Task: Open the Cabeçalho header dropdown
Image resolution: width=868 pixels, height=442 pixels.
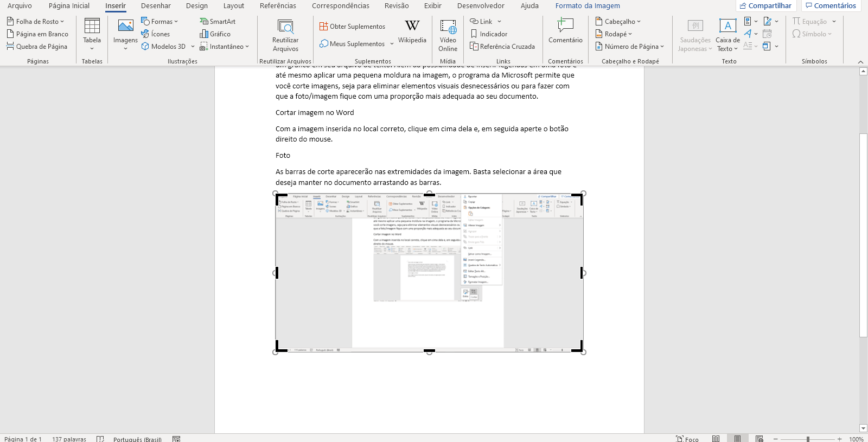Action: point(618,22)
